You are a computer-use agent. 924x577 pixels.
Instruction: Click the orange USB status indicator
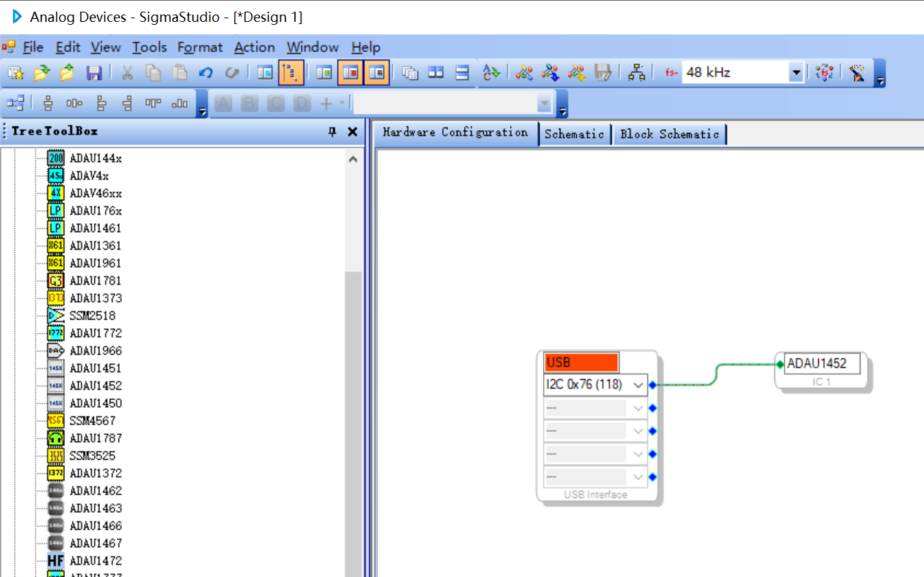[x=581, y=363]
